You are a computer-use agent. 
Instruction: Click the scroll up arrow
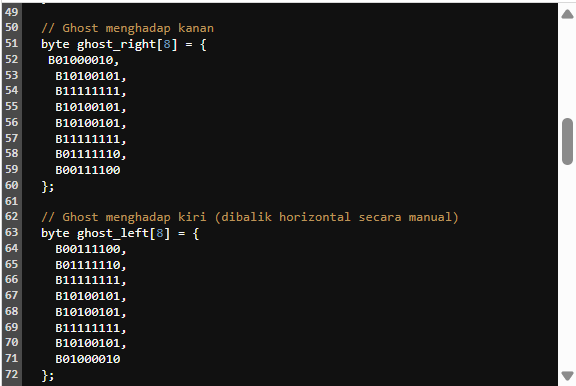pyautogui.click(x=567, y=14)
